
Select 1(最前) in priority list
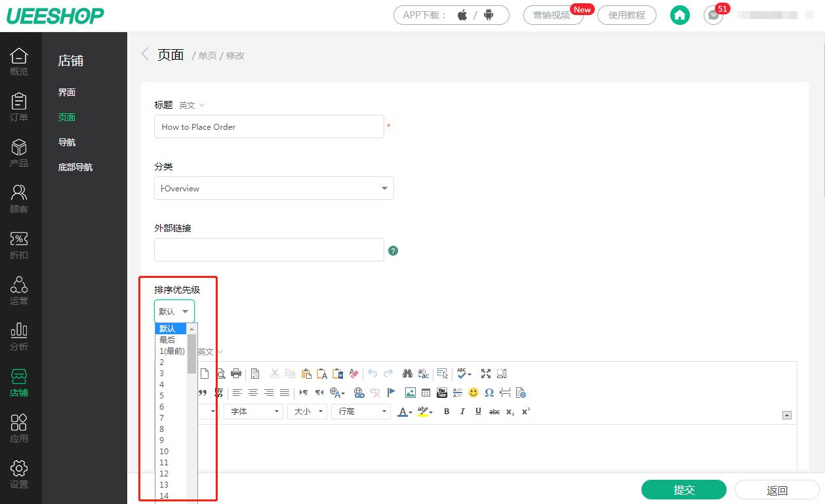tap(171, 351)
